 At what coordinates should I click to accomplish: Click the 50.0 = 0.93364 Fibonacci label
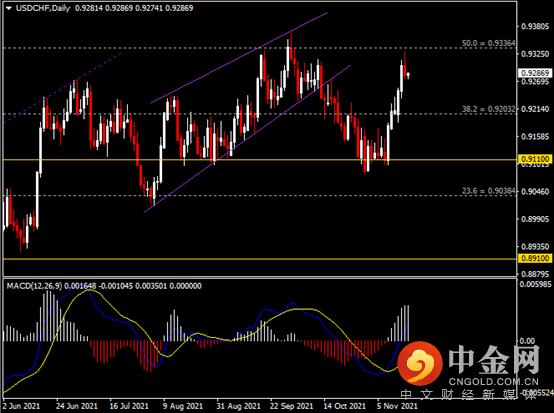point(489,43)
